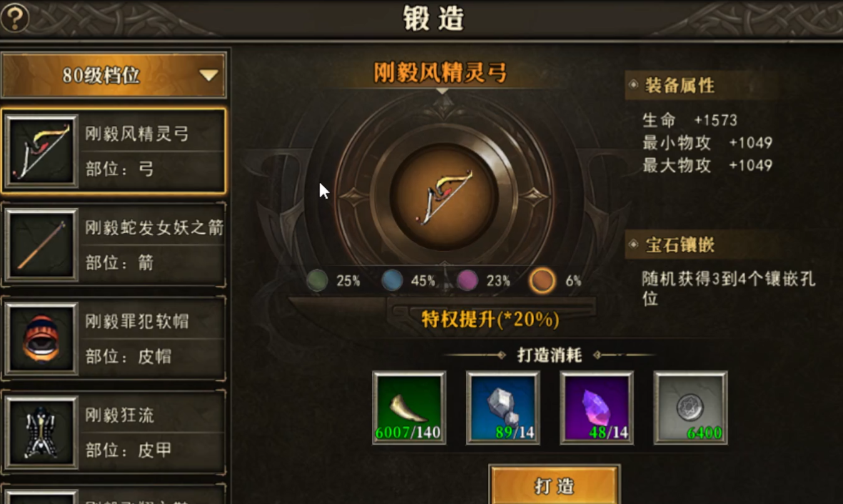
Task: Select the 刚毅蛇发女妖之箭 list entry
Action: [x=113, y=245]
